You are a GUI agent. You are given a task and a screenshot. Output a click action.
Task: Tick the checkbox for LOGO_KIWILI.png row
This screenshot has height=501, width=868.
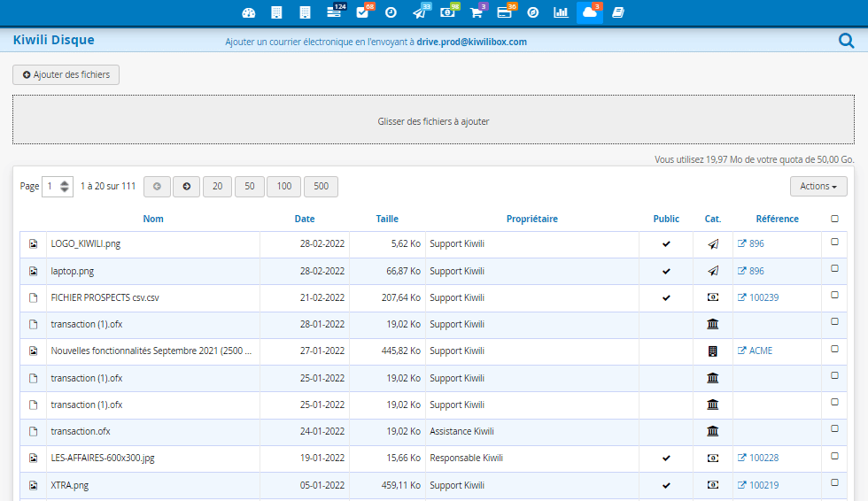click(834, 242)
